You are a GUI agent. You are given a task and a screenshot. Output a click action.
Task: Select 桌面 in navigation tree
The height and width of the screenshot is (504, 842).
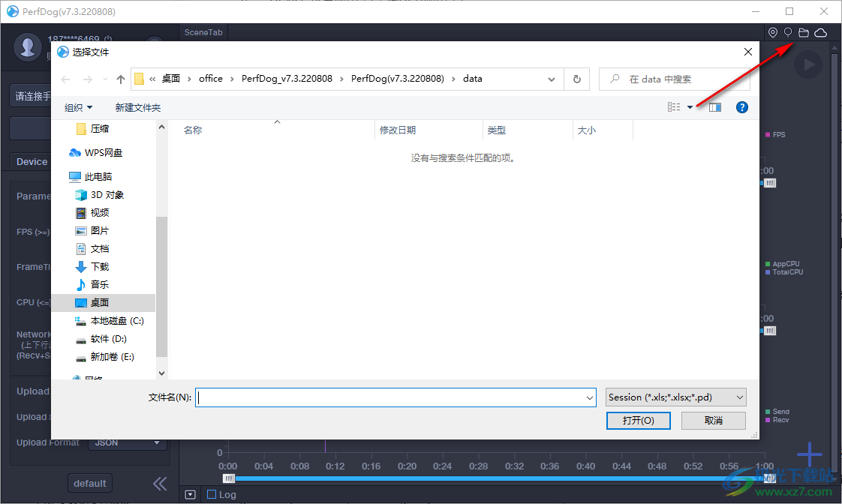point(103,303)
